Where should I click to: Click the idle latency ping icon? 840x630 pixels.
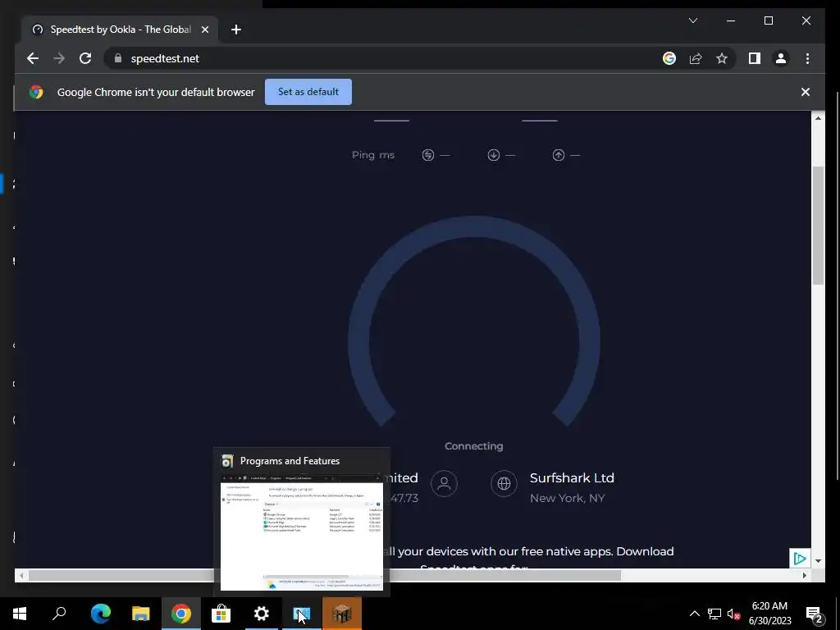pos(427,155)
